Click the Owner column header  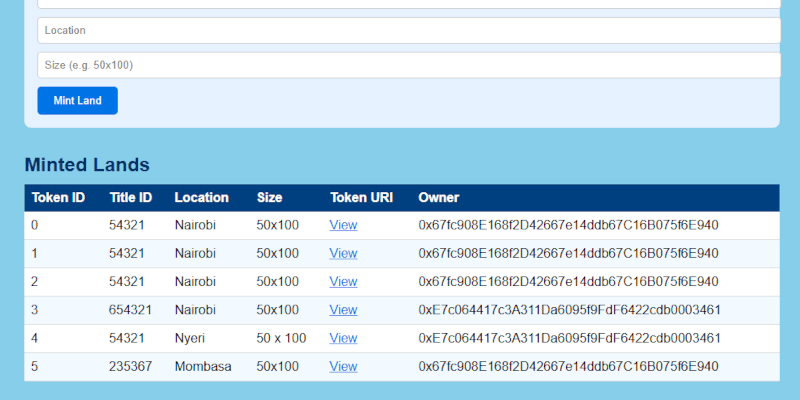click(439, 198)
